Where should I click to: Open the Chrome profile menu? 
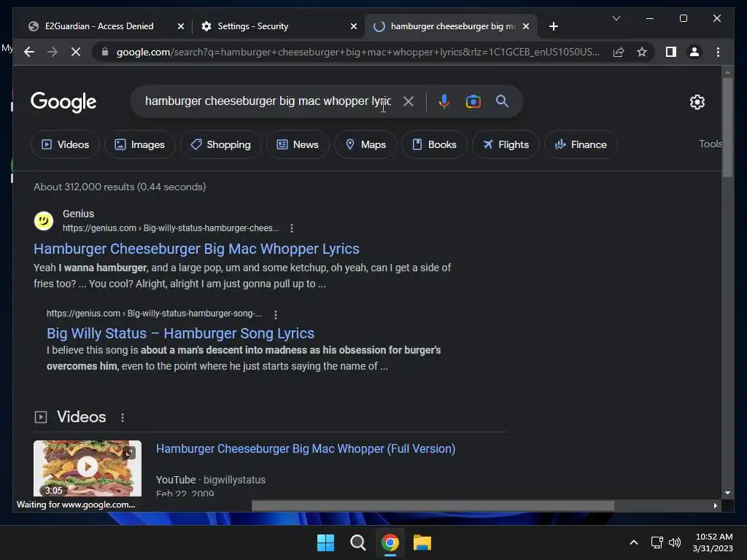pos(694,52)
